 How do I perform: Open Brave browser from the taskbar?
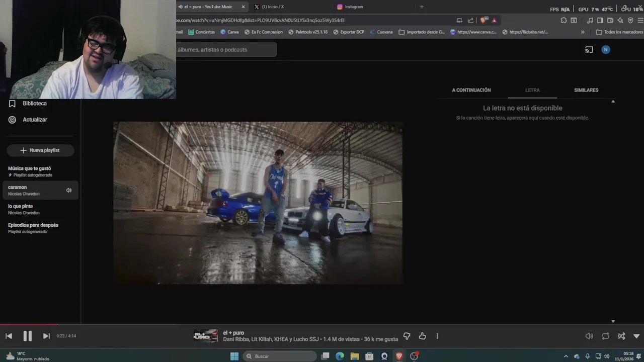(399, 356)
